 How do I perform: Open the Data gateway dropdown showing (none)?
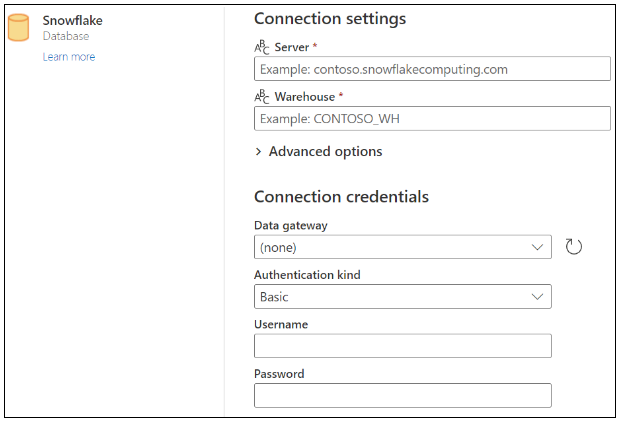(x=392, y=247)
